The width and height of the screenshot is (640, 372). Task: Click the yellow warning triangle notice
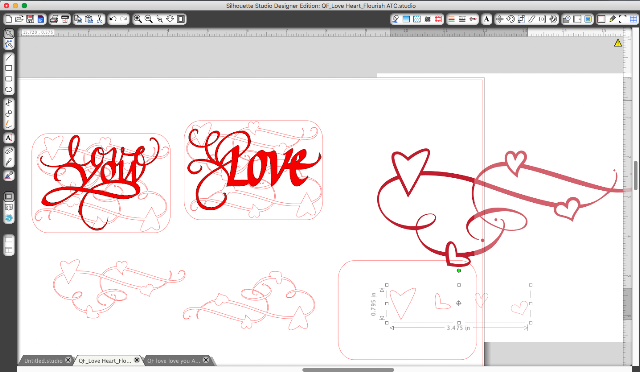(x=618, y=43)
